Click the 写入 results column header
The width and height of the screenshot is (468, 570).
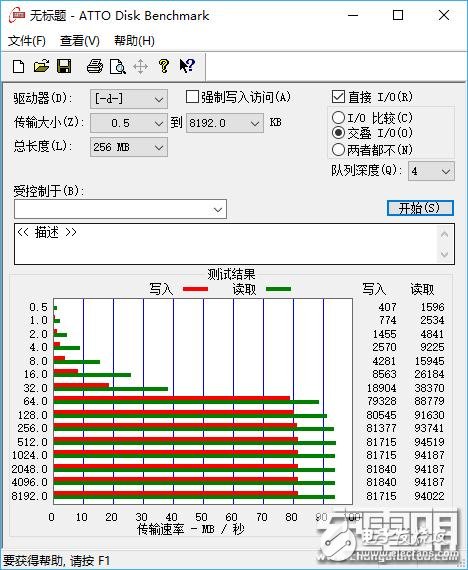374,289
